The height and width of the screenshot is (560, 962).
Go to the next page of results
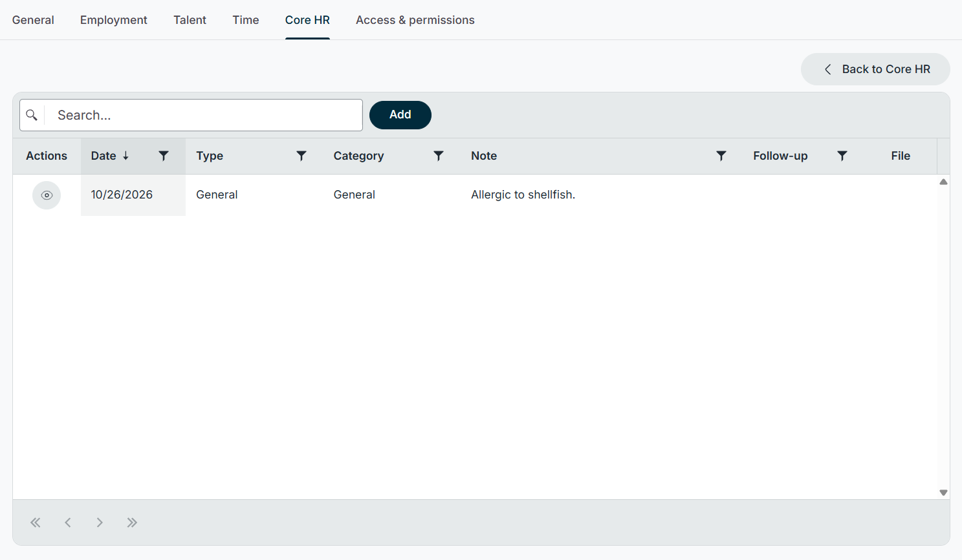coord(100,522)
